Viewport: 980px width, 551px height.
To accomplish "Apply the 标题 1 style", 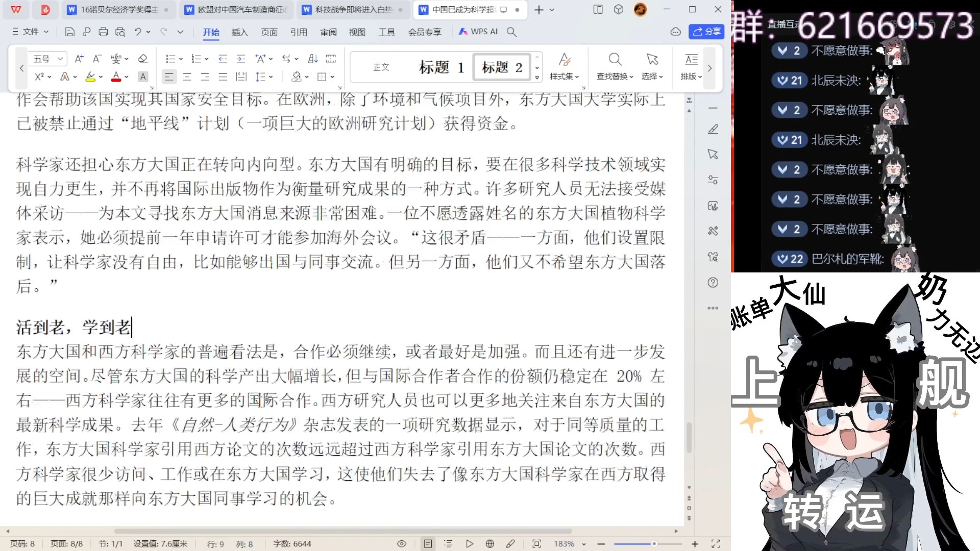I will pyautogui.click(x=442, y=67).
